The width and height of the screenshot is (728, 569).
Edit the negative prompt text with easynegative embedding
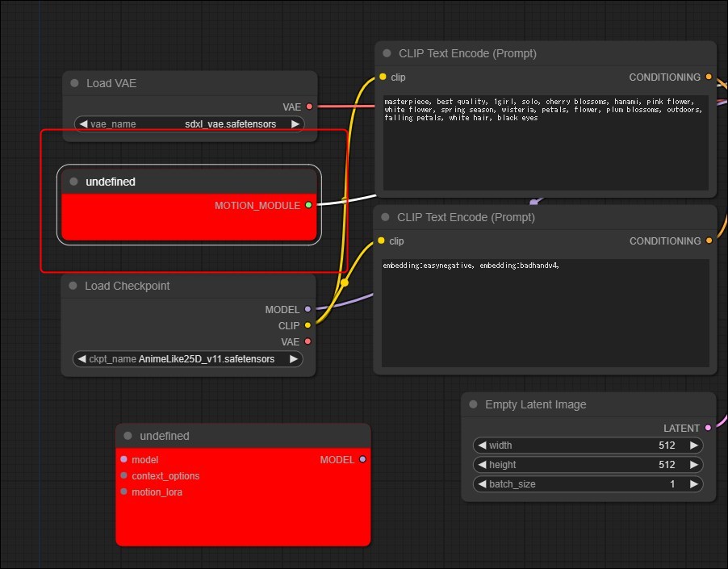click(x=546, y=313)
